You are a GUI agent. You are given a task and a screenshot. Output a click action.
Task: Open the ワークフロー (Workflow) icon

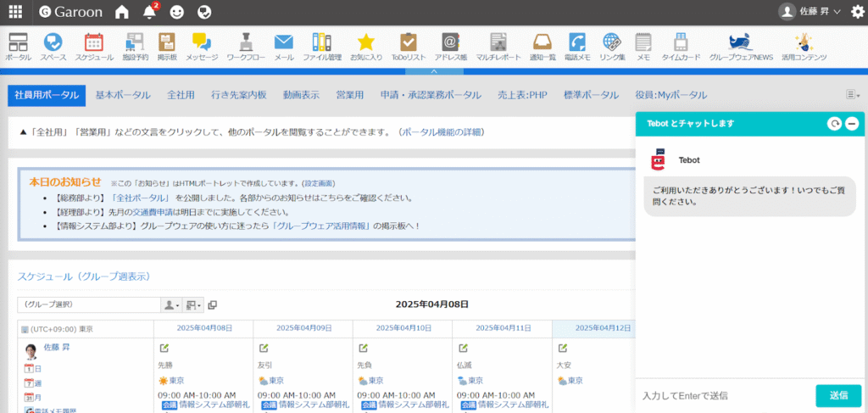click(x=247, y=46)
